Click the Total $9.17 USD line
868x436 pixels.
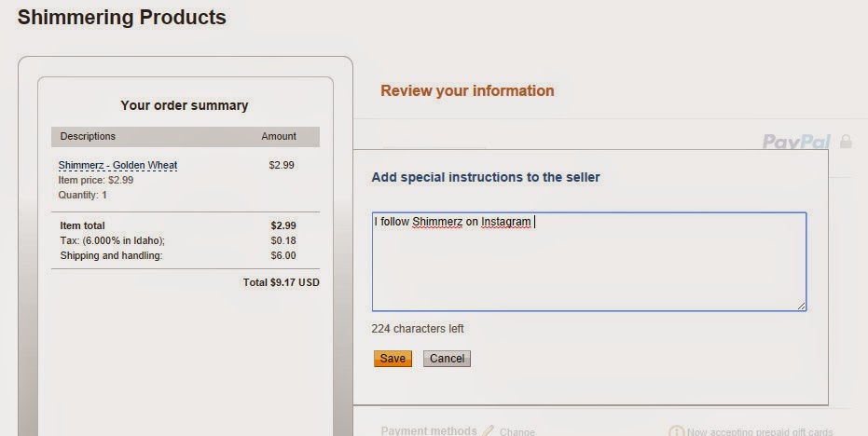tap(281, 281)
